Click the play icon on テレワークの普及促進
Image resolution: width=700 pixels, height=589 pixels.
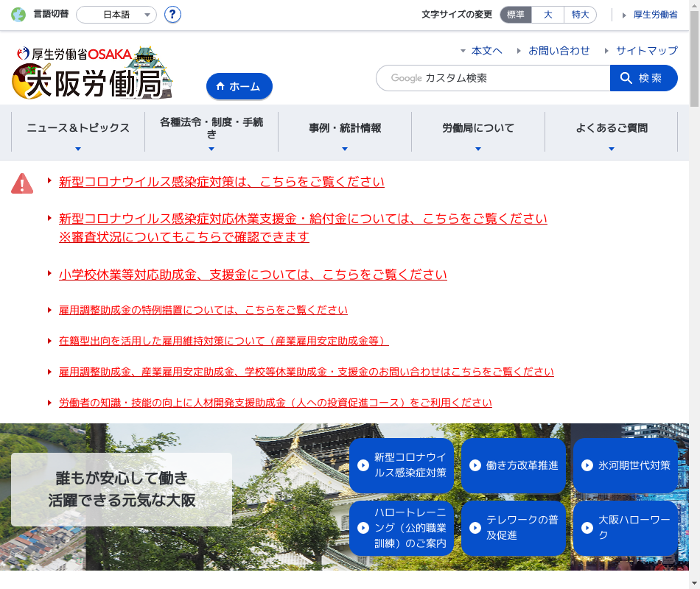[475, 528]
